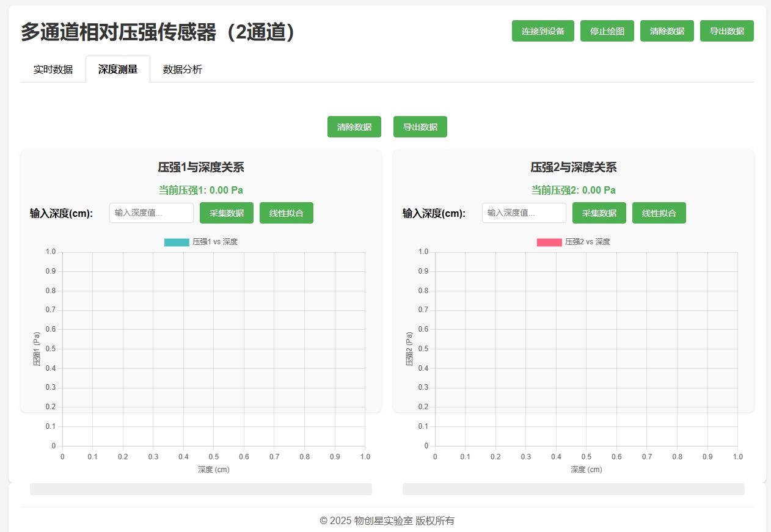Click 采集数据 in the 压强1 panel
The width and height of the screenshot is (771, 532).
[226, 213]
